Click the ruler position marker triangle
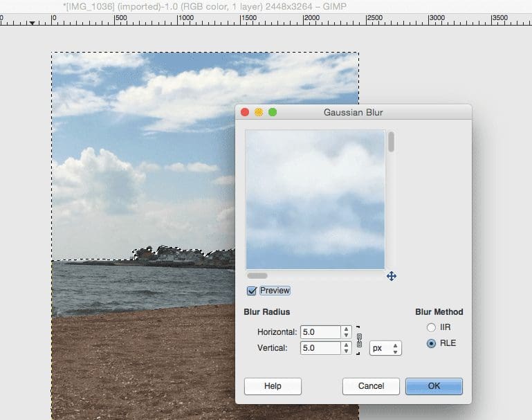Image resolution: width=532 pixels, height=420 pixels. (32, 23)
